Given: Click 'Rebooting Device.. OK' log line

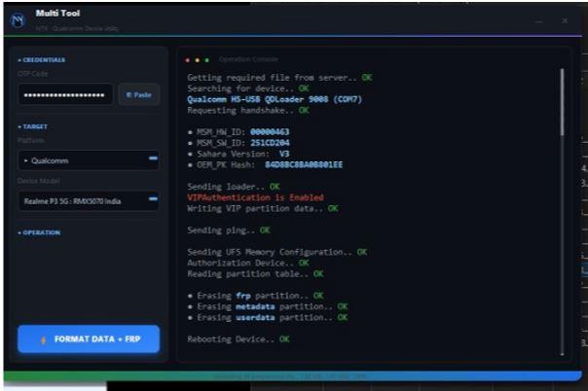Looking at the screenshot, I should (239, 338).
